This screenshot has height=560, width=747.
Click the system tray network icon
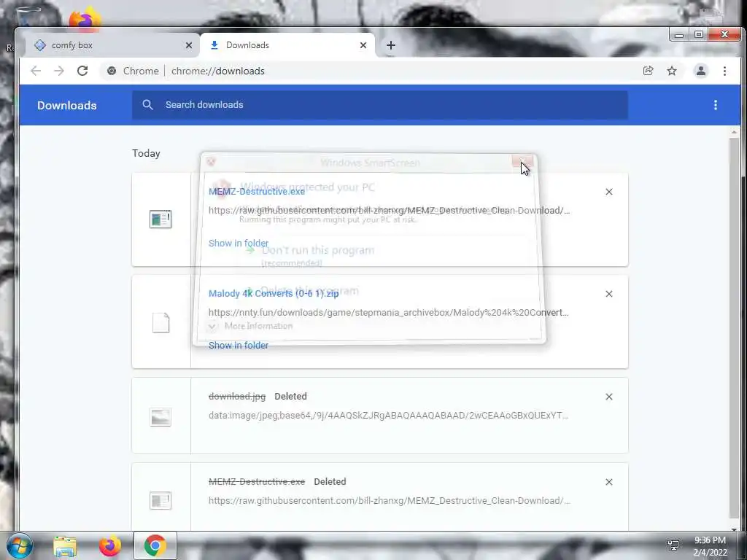pyautogui.click(x=673, y=545)
